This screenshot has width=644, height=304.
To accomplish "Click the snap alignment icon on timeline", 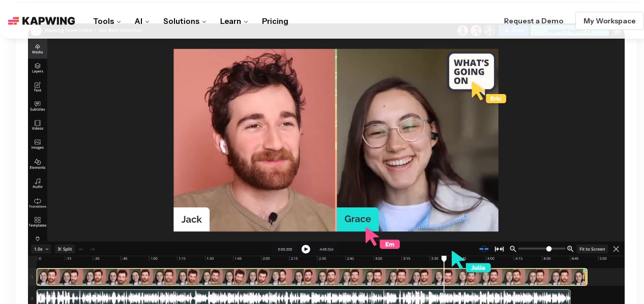I will pyautogui.click(x=484, y=249).
